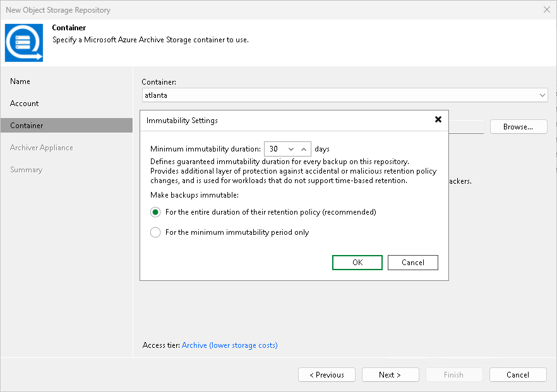Viewport: 557px width, 392px height.
Task: Cancel the Immutability Settings dialog
Action: 413,263
